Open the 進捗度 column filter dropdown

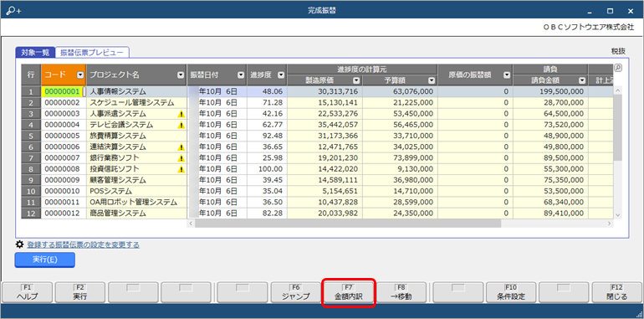tap(281, 75)
